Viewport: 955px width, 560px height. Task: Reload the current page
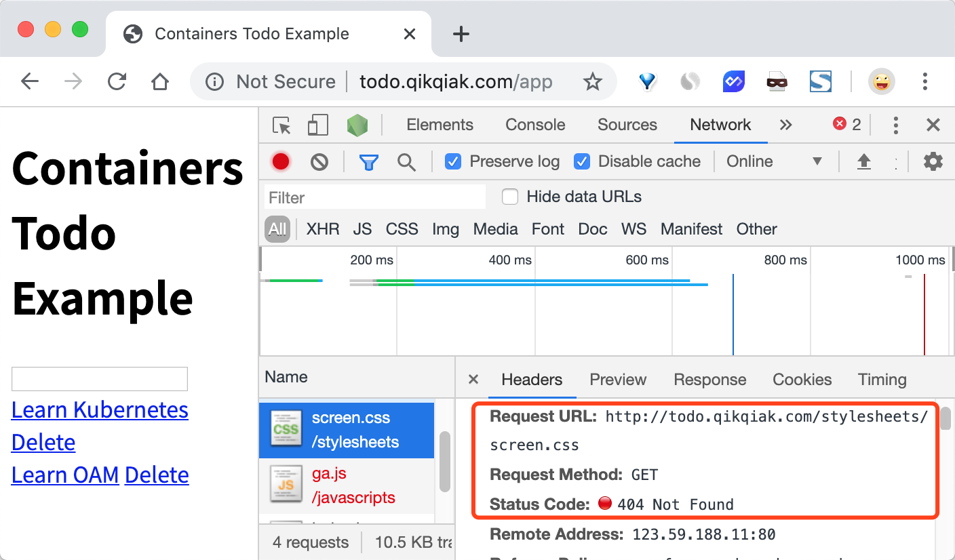point(117,82)
